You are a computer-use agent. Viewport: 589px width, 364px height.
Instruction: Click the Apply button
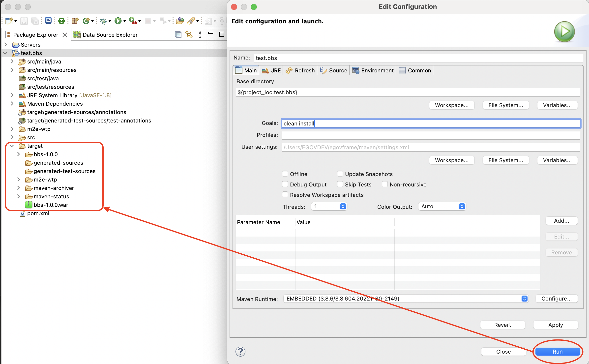[555, 325]
